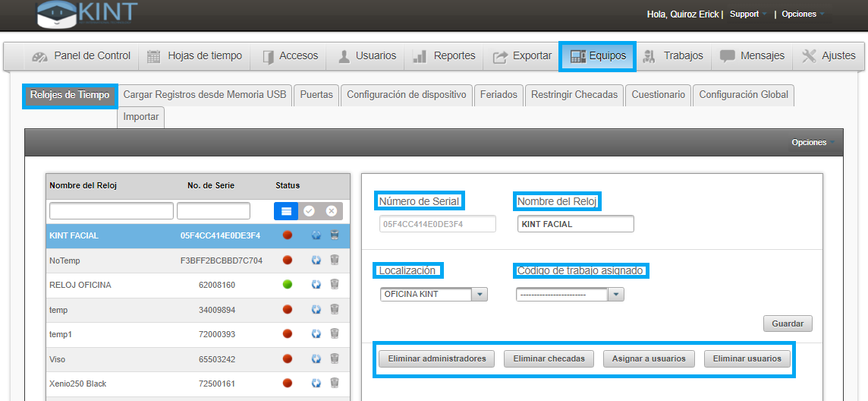Image resolution: width=868 pixels, height=401 pixels.
Task: Click the KINT logo in the header
Action: [87, 14]
